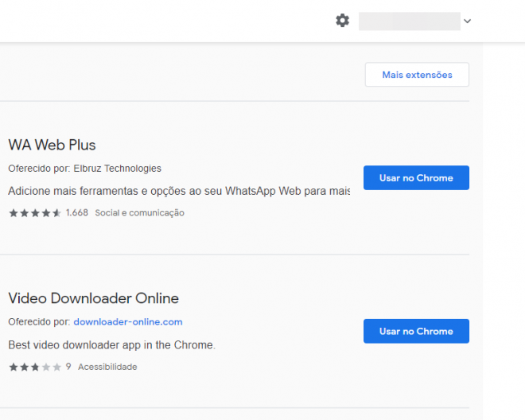Select the 1.668 ratings count
Viewport: 525px width, 420px height.
77,212
